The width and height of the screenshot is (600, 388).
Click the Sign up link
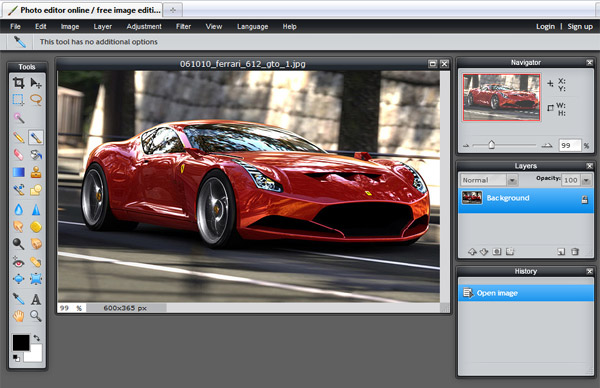point(580,26)
